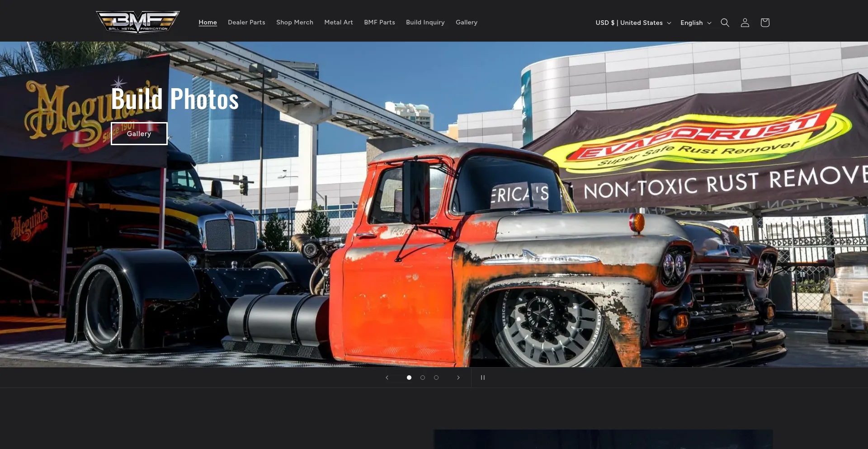Image resolution: width=868 pixels, height=449 pixels.
Task: Select the second slide dot
Action: (x=422, y=378)
